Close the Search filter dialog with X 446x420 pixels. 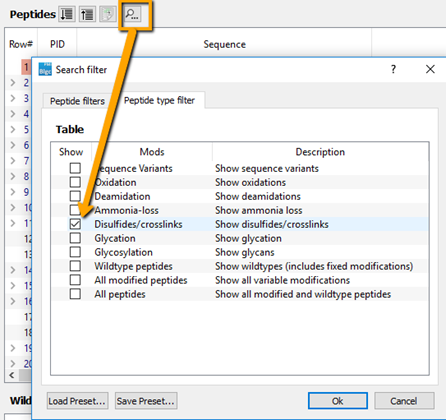tap(430, 69)
